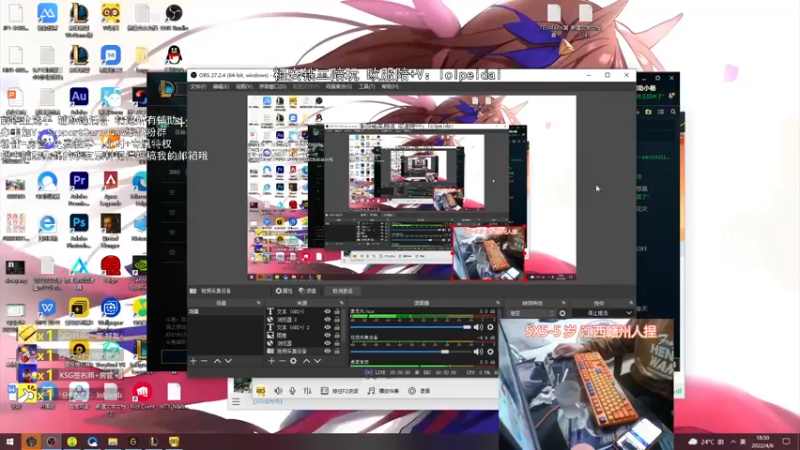800x450 pixels.
Task: Open File Explorer from the taskbar
Action: point(113,442)
